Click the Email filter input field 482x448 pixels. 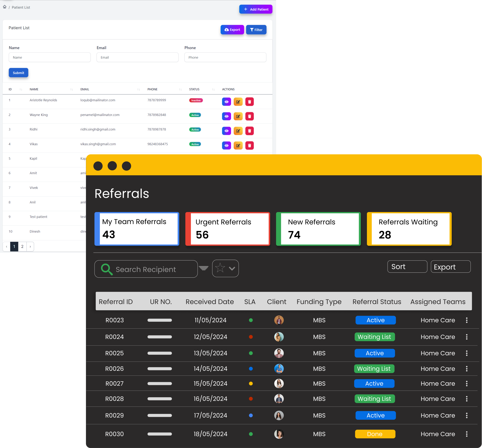(137, 57)
